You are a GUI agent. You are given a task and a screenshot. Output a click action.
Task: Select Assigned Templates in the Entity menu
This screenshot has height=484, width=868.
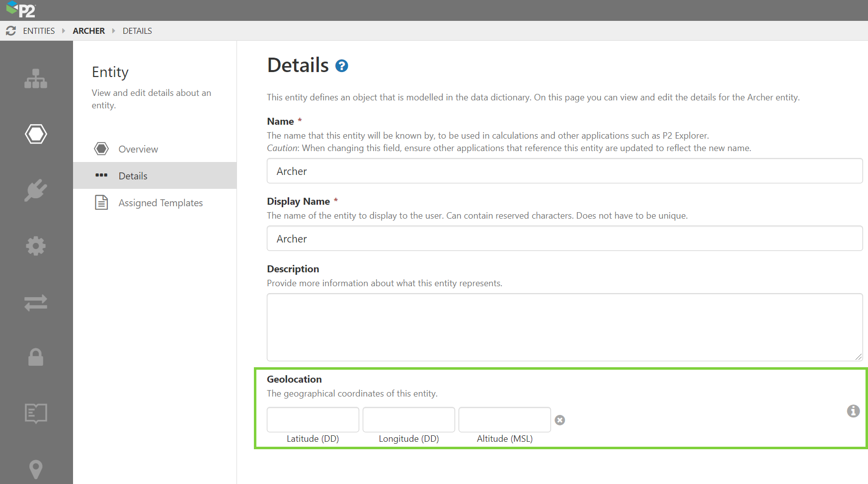pos(160,203)
